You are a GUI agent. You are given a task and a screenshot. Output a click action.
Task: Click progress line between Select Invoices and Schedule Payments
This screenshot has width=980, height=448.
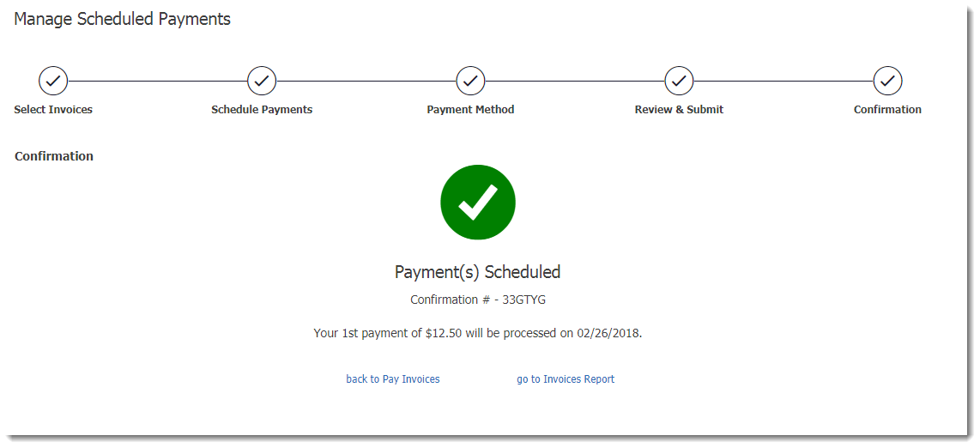pos(158,81)
